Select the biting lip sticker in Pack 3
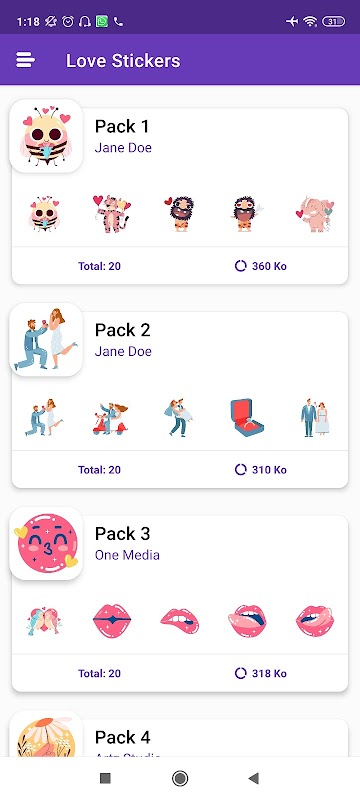The image size is (360, 800). pos(179,621)
